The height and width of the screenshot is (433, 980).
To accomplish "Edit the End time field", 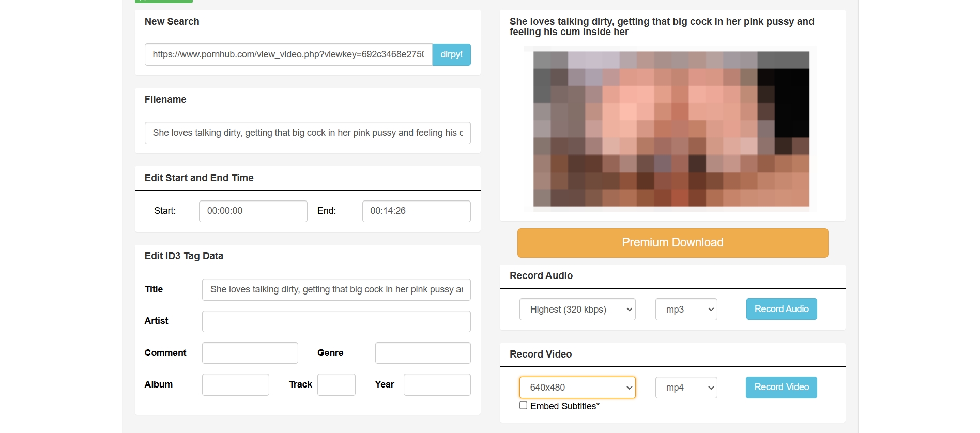I will tap(416, 211).
